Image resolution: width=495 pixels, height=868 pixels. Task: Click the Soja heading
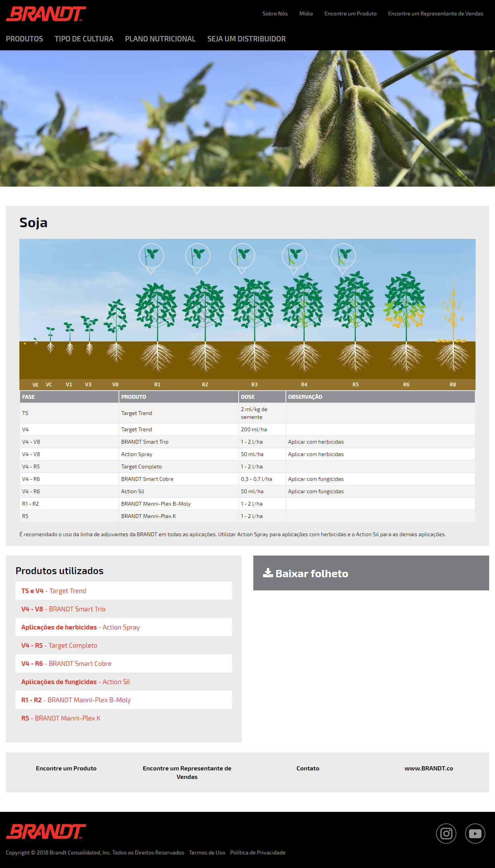pyautogui.click(x=33, y=223)
